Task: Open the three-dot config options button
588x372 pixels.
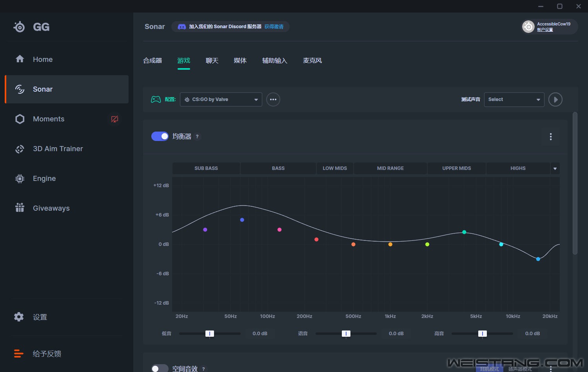Action: click(273, 99)
